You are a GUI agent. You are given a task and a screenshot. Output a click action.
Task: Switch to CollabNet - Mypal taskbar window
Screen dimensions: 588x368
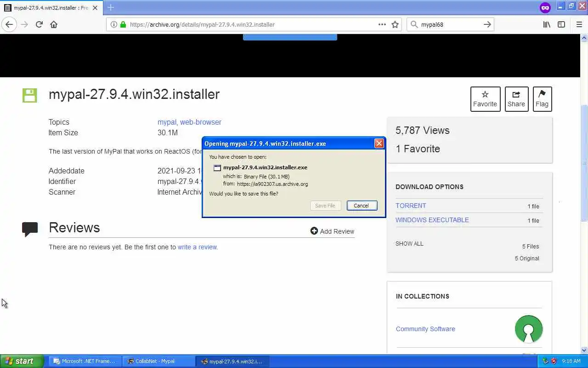[x=158, y=361]
